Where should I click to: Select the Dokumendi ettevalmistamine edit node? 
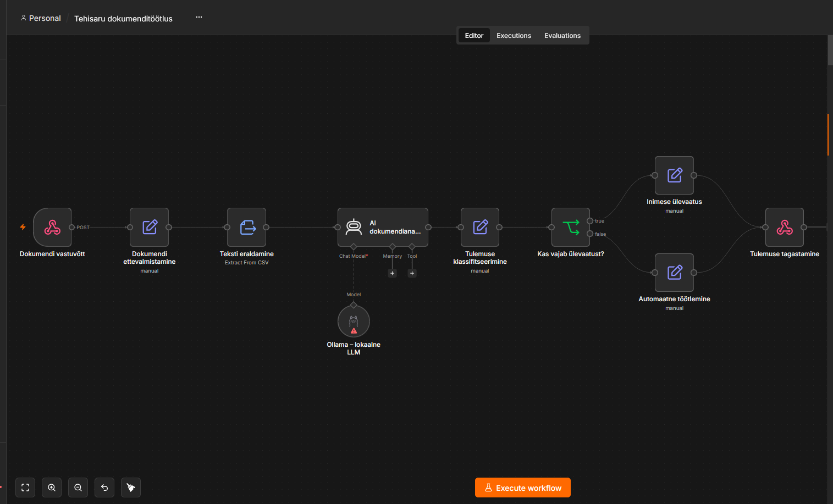[x=150, y=227]
